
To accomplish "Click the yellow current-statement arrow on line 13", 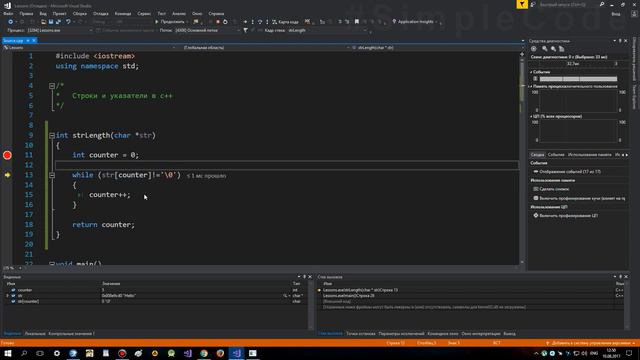I will (7, 175).
